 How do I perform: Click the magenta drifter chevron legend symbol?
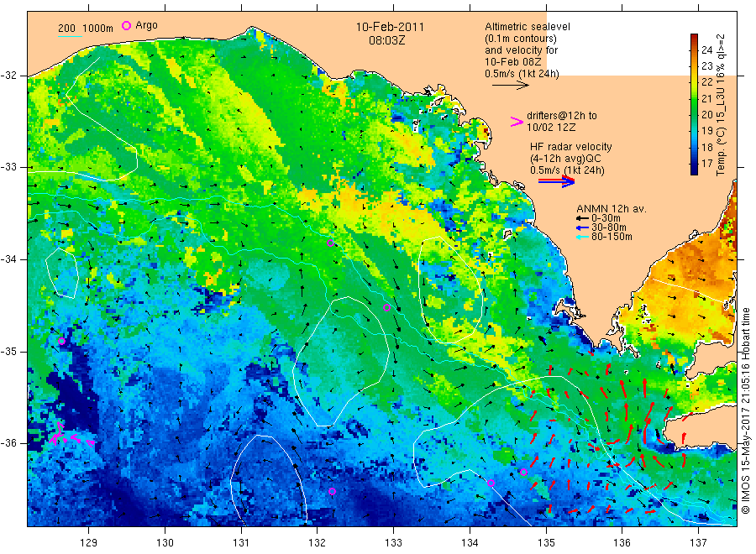[517, 122]
